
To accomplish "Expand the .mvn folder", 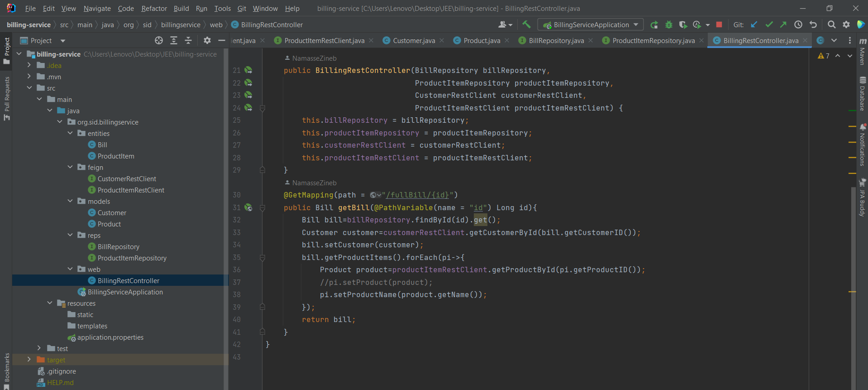I will point(29,77).
